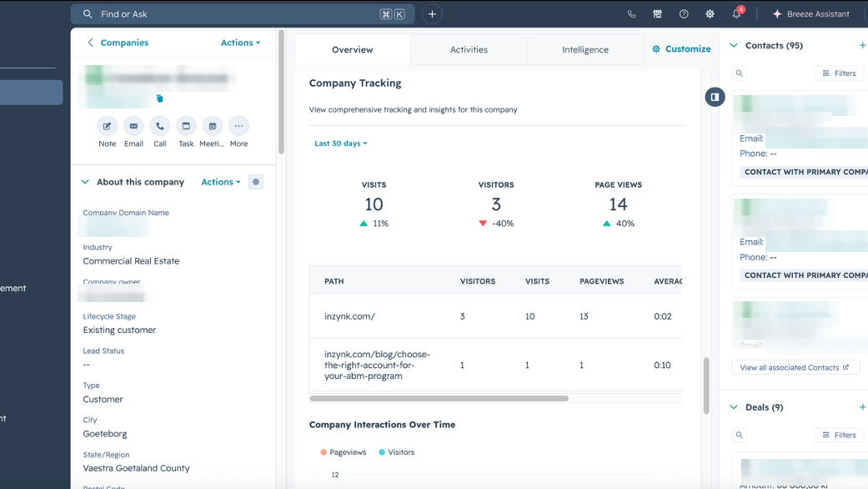The height and width of the screenshot is (489, 868).
Task: Click the PAGE VIEWS metric value 14
Action: pos(619,204)
